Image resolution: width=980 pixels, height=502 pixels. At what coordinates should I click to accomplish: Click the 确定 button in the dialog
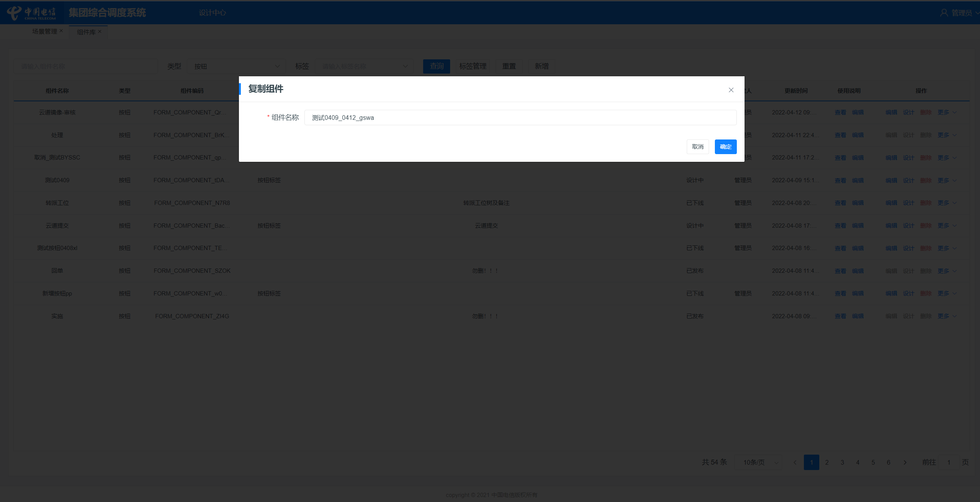tap(725, 146)
